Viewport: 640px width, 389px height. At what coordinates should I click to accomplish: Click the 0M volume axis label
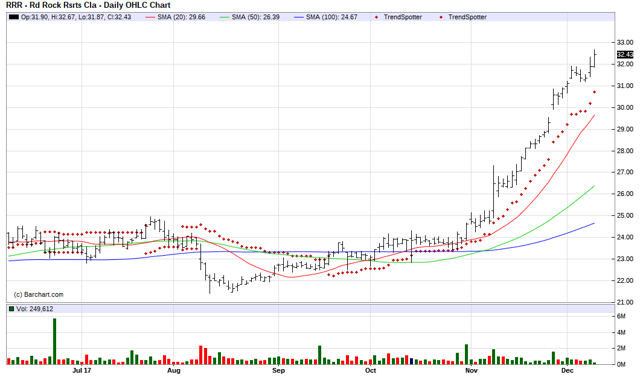(x=621, y=364)
